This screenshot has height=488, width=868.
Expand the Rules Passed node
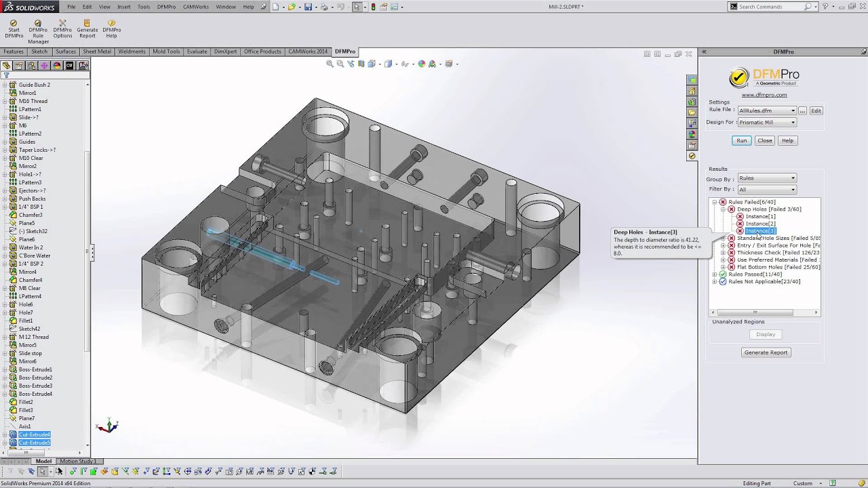pos(714,274)
